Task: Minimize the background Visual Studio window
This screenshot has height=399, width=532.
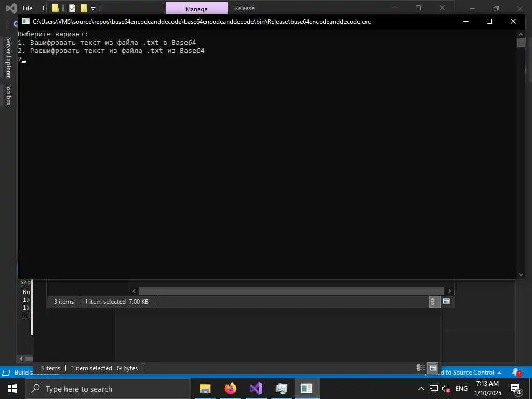Action: (472, 8)
